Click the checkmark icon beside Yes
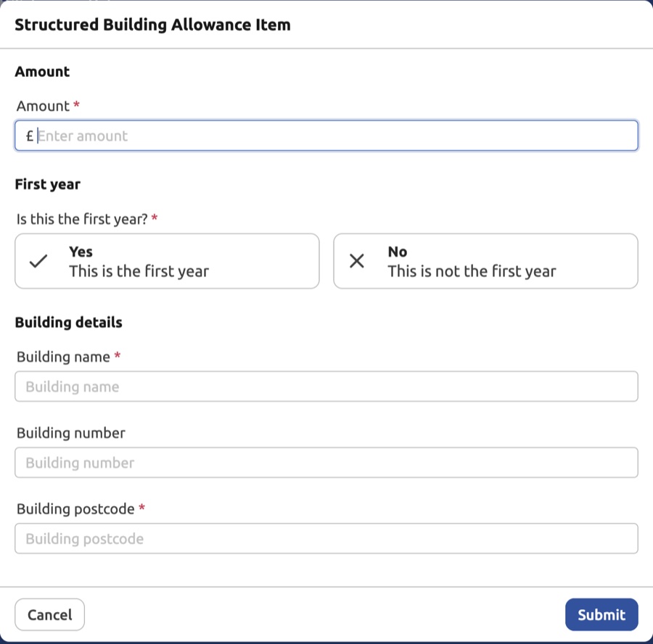This screenshot has height=644, width=653. (37, 262)
